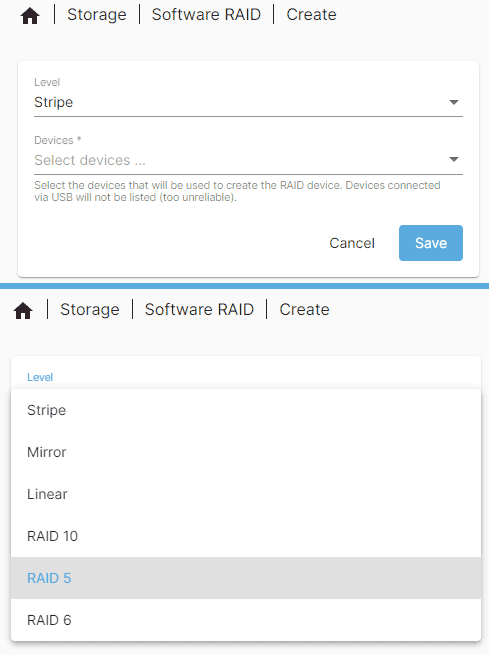Image resolution: width=489 pixels, height=655 pixels.
Task: Choose Stripe from the Level list
Action: 246,410
